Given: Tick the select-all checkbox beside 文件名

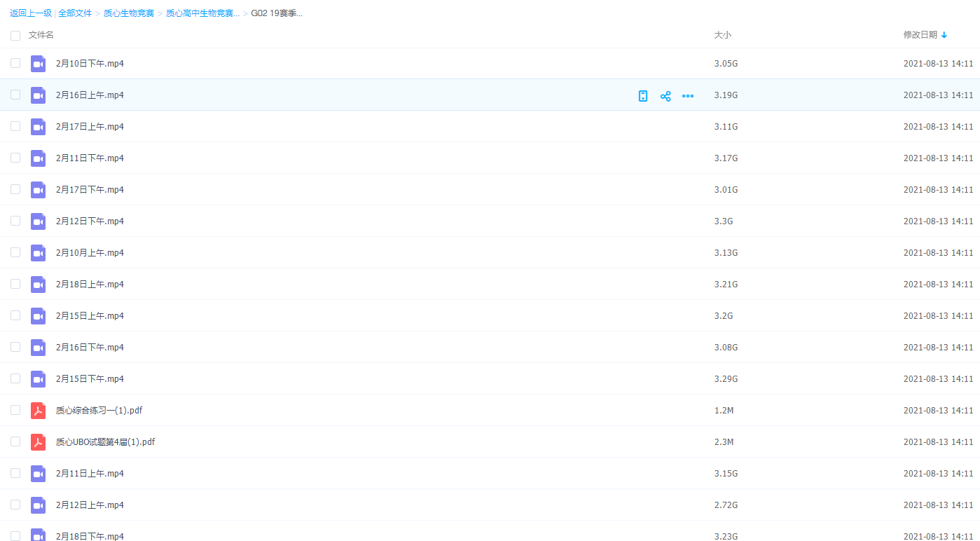Looking at the screenshot, I should click(x=15, y=35).
